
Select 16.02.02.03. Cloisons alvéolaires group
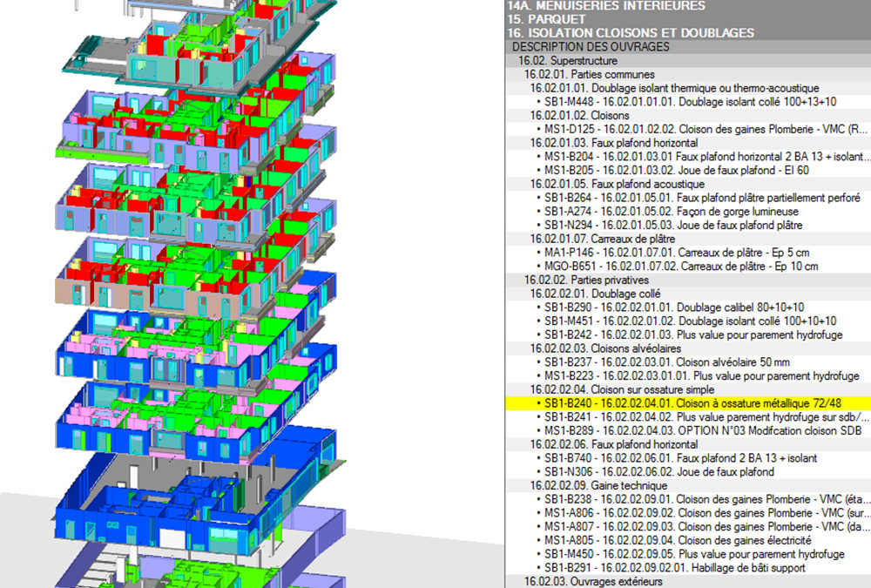(x=688, y=348)
